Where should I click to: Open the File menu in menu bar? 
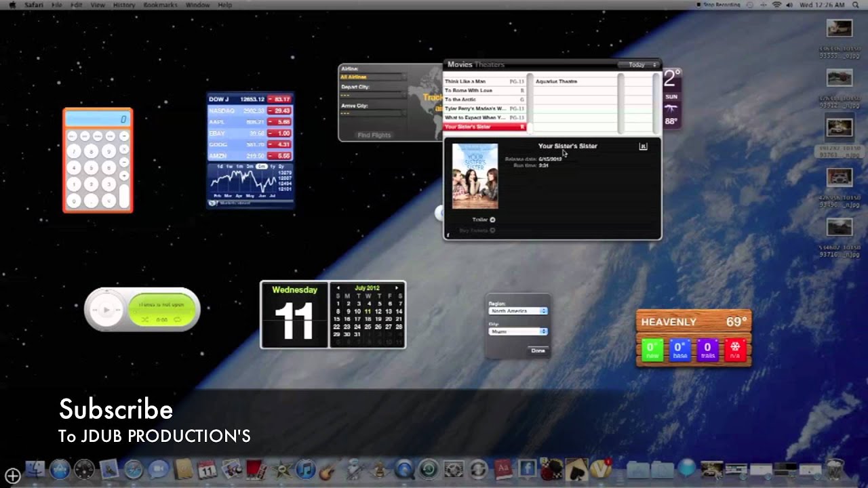[57, 5]
